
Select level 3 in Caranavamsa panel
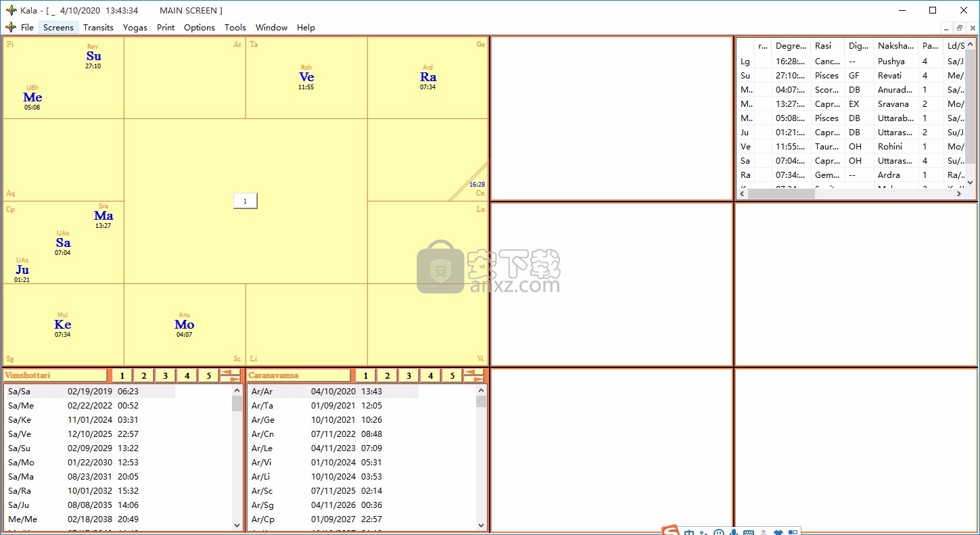pyautogui.click(x=409, y=376)
